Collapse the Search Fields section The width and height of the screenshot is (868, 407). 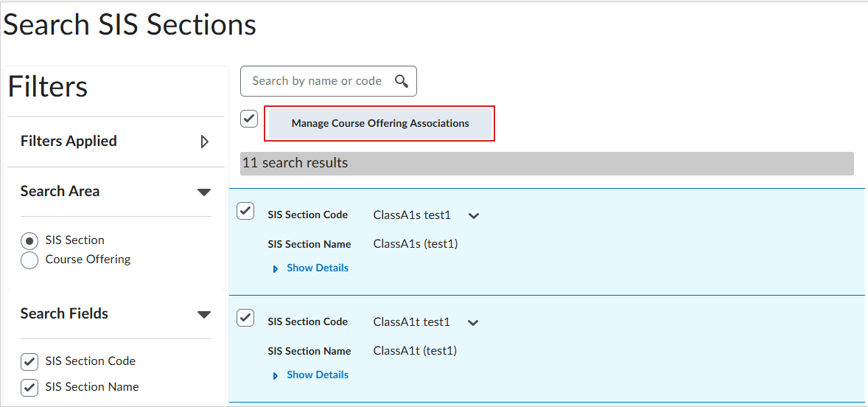coord(204,315)
